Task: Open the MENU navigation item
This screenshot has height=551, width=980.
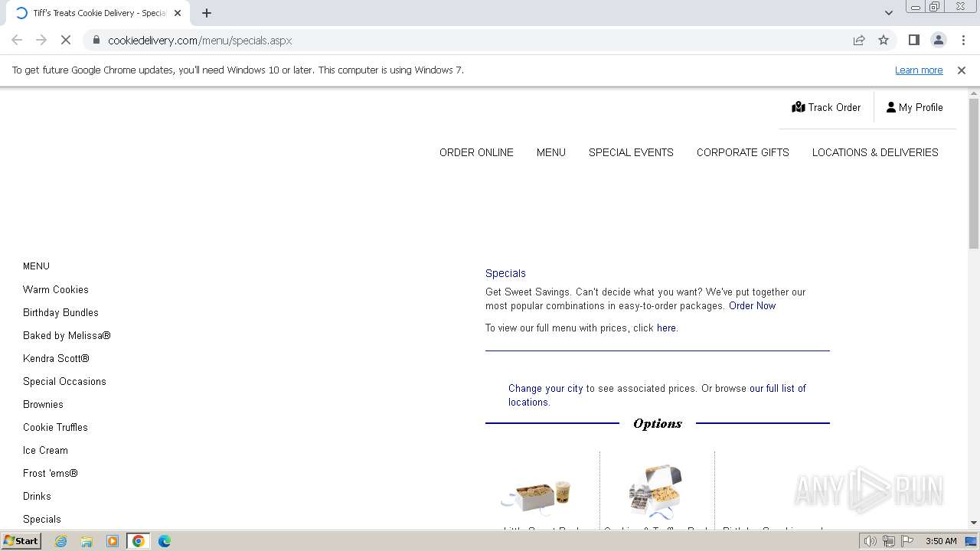Action: tap(551, 152)
